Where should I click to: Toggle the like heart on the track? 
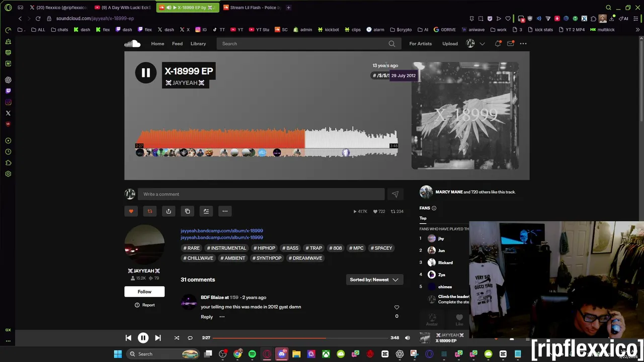point(131,211)
